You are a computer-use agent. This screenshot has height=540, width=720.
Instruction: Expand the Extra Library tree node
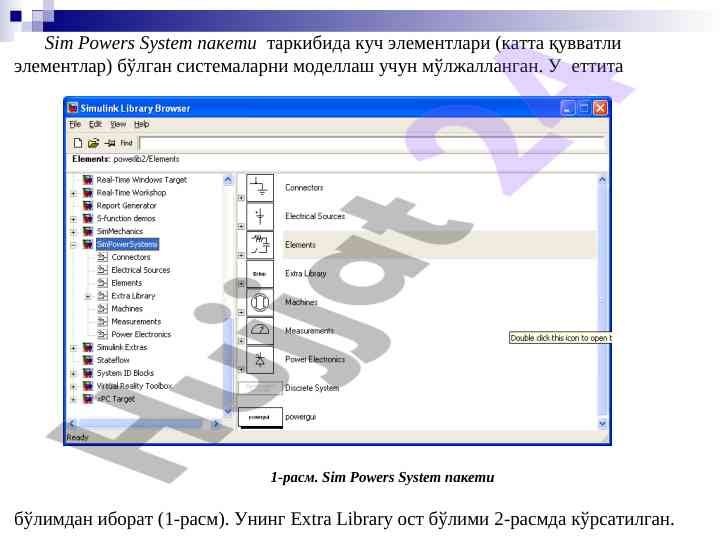click(x=88, y=296)
